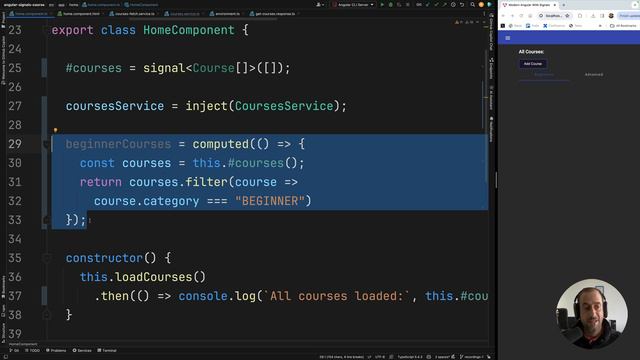The height and width of the screenshot is (360, 640).
Task: Open the Notifications panel on right strip
Action: pos(491,130)
